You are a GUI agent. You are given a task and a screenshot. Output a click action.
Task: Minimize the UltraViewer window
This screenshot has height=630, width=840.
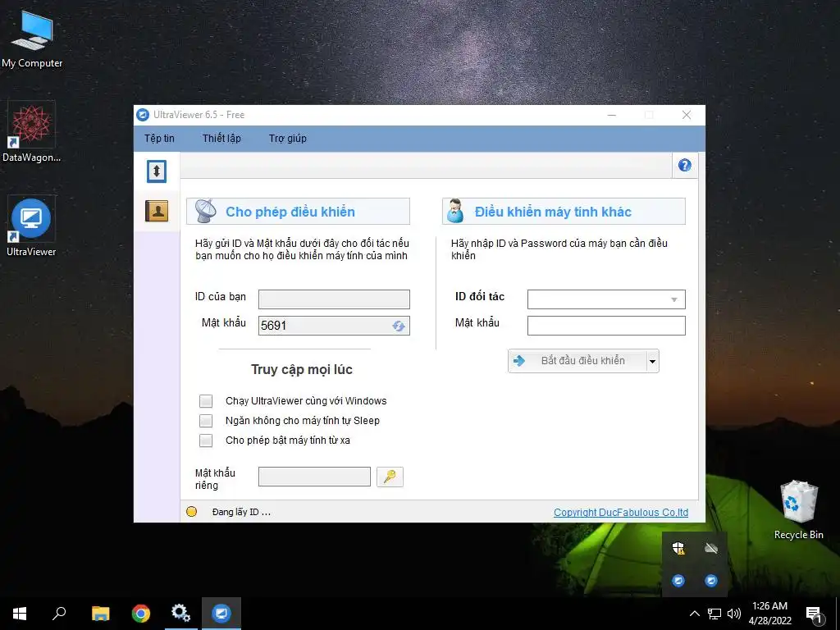(611, 115)
